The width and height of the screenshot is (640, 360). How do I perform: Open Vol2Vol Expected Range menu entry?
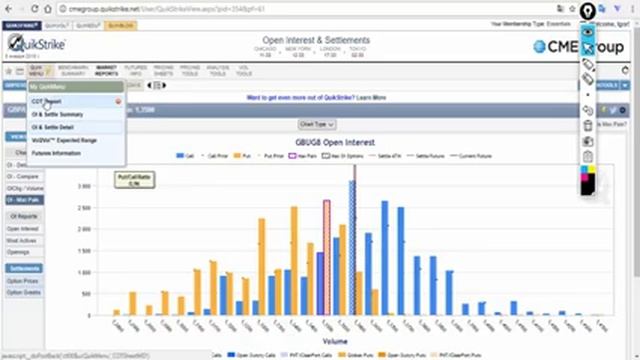[x=64, y=140]
